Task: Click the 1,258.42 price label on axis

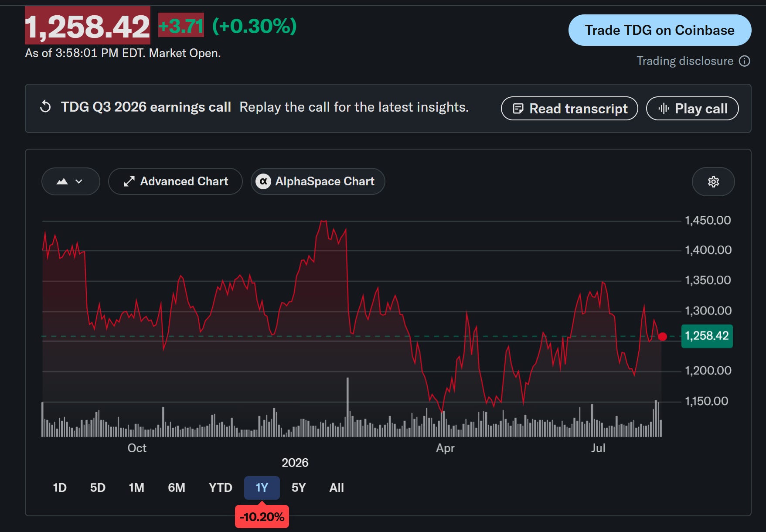Action: coord(707,336)
